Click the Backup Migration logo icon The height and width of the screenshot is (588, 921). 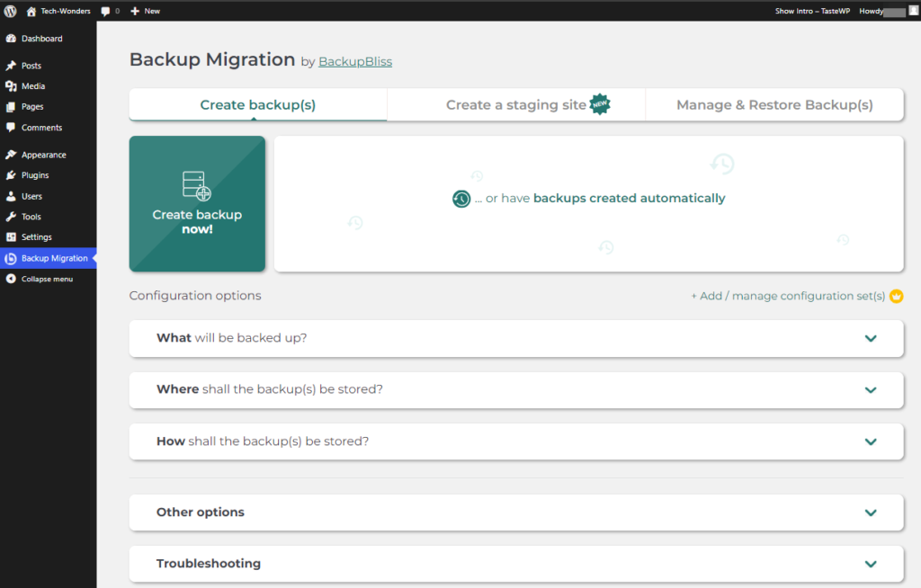(11, 258)
